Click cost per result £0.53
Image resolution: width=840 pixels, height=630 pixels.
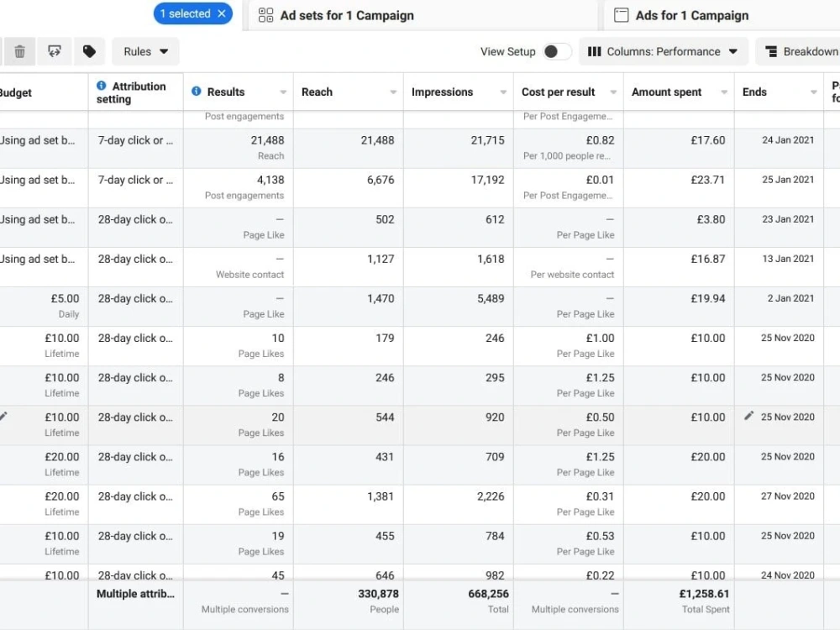tap(600, 536)
